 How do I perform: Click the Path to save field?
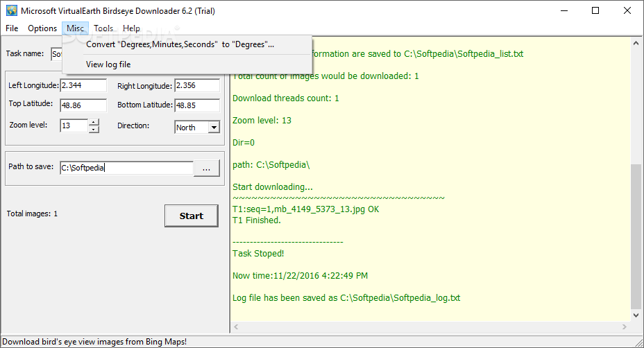pyautogui.click(x=126, y=168)
